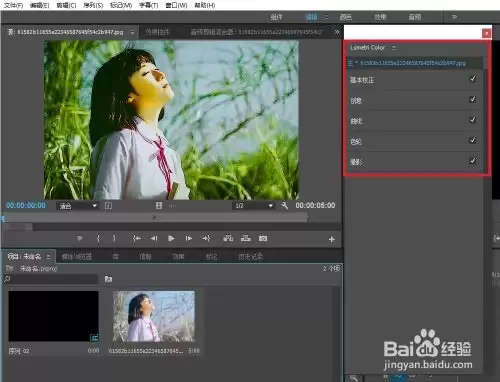Open the 信息 tab
The image size is (500, 382).
145,256
